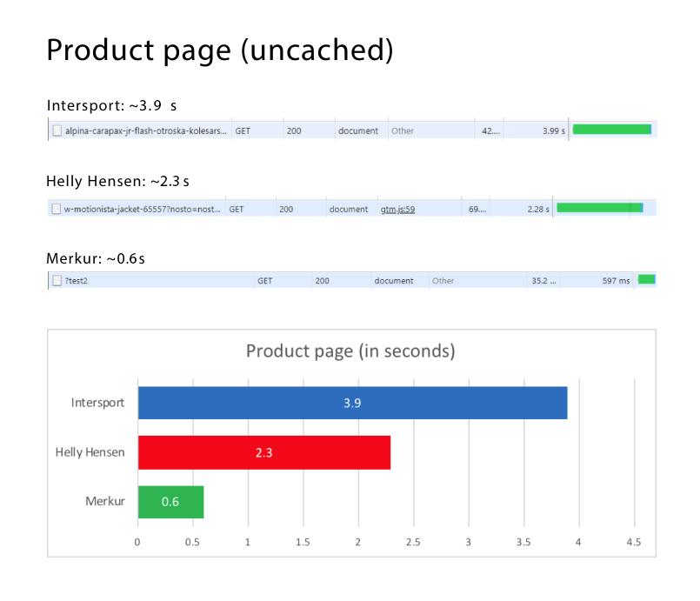Viewport: 700px width, 601px height.
Task: Click the x-axis value 2.5
Action: 413,542
